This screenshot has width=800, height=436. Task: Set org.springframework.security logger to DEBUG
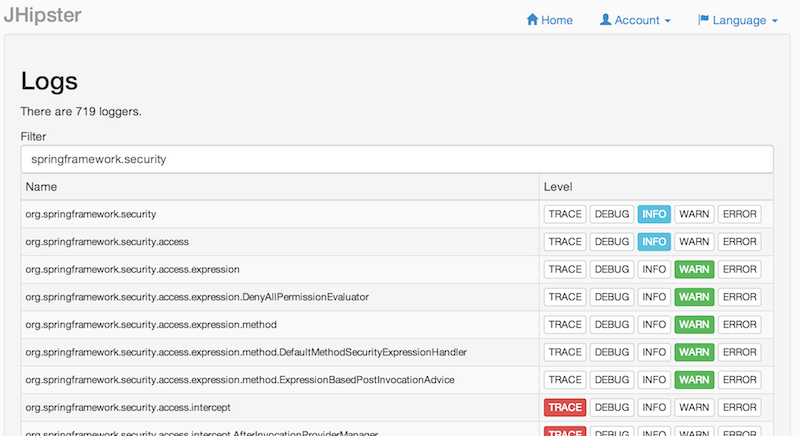pyautogui.click(x=610, y=214)
